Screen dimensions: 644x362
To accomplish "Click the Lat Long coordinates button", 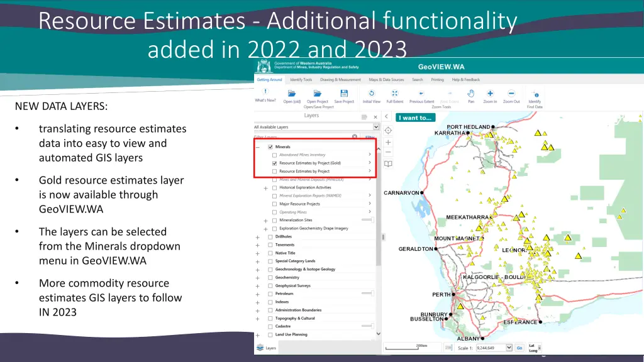I will pyautogui.click(x=533, y=348).
